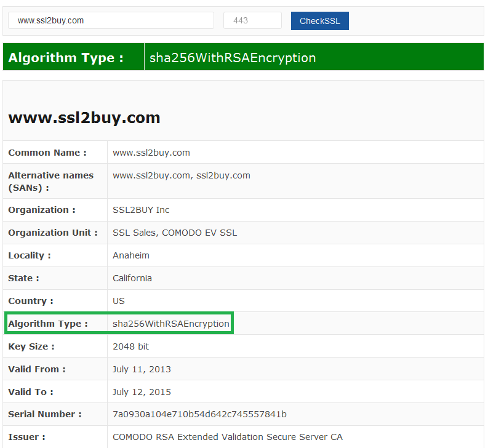
Task: Click the Common Name label
Action: [x=47, y=153]
